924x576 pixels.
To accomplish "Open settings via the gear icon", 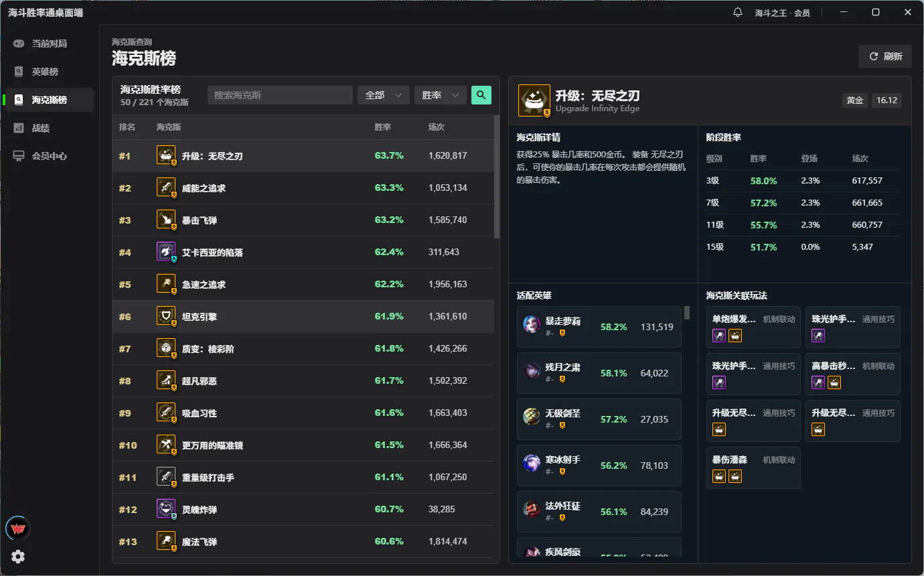I will (18, 557).
